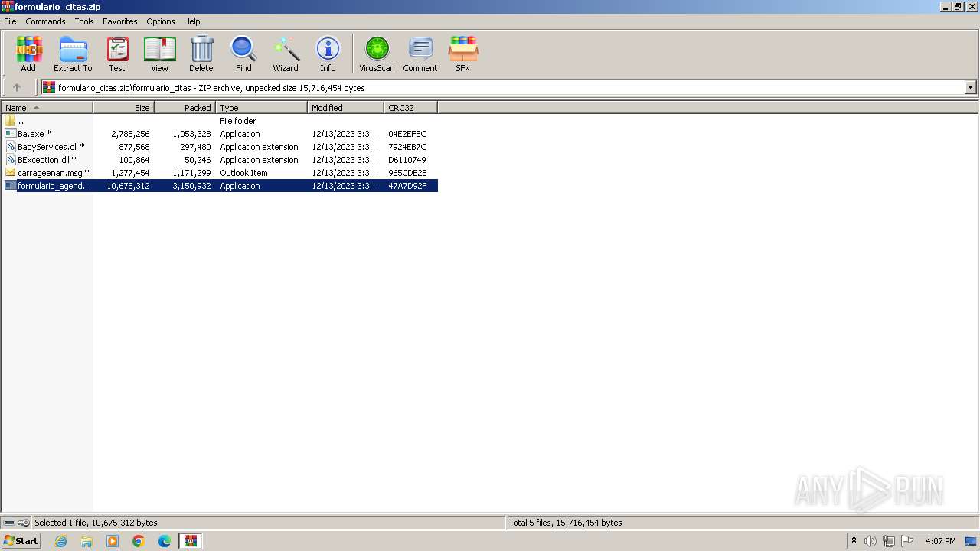Launch the Wizard wand tool
980x551 pixels.
286,54
